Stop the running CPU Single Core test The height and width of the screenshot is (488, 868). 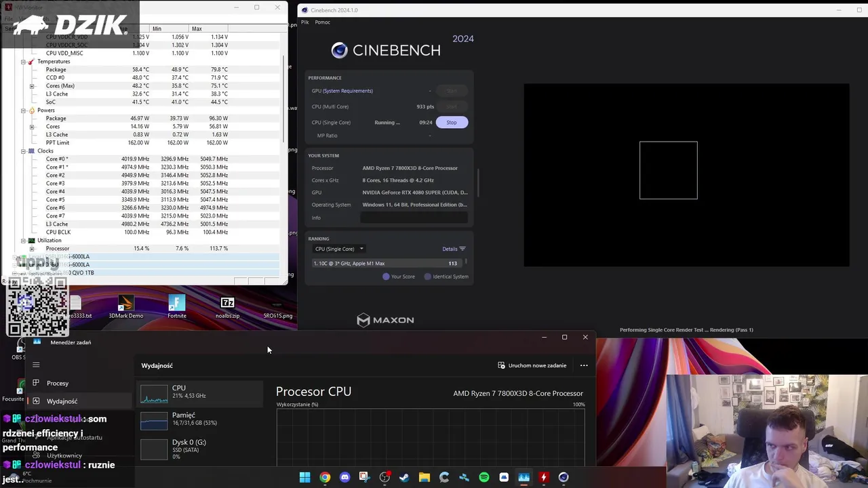[451, 122]
